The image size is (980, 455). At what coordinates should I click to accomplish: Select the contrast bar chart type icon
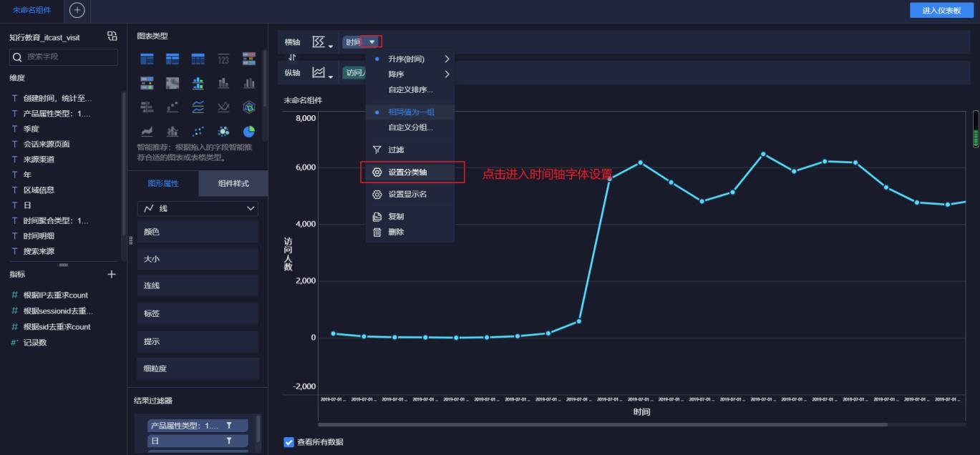(x=148, y=107)
